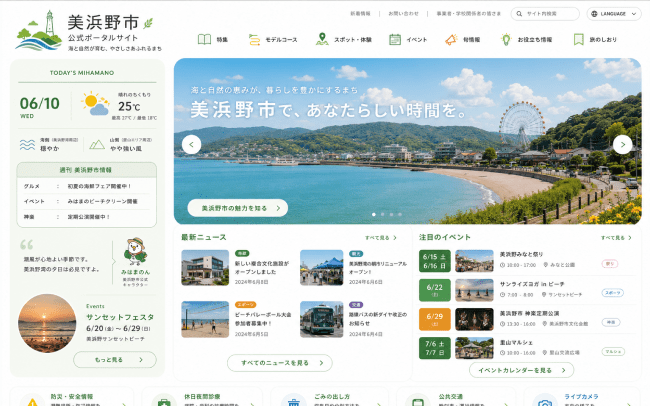Open the お問い合わせ header link
The height and width of the screenshot is (406, 650).
pyautogui.click(x=403, y=14)
